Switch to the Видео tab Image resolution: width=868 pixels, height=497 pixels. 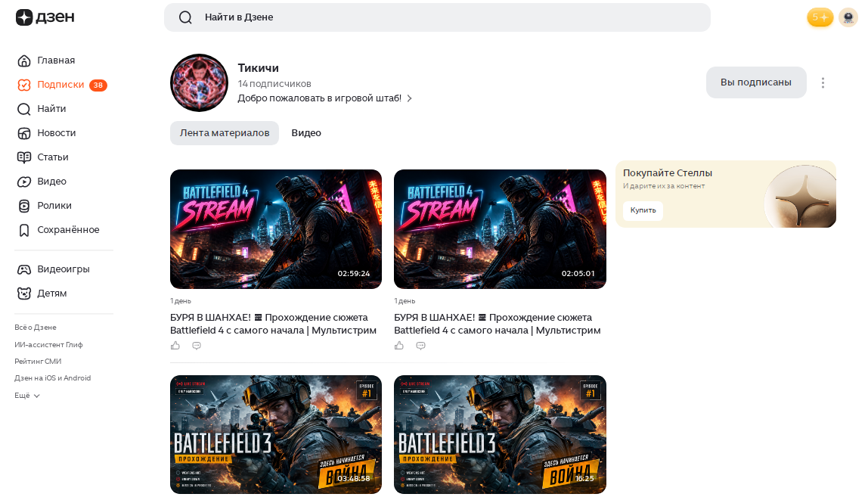[x=306, y=133]
